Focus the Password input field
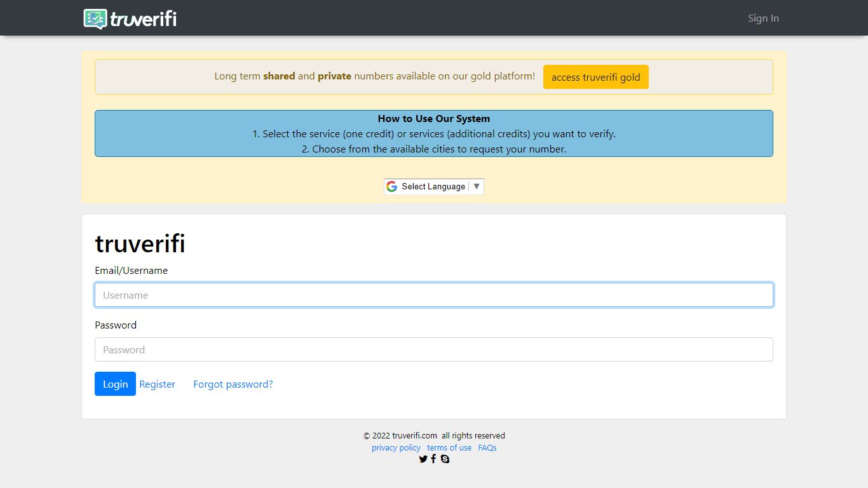This screenshot has width=868, height=488. tap(434, 349)
